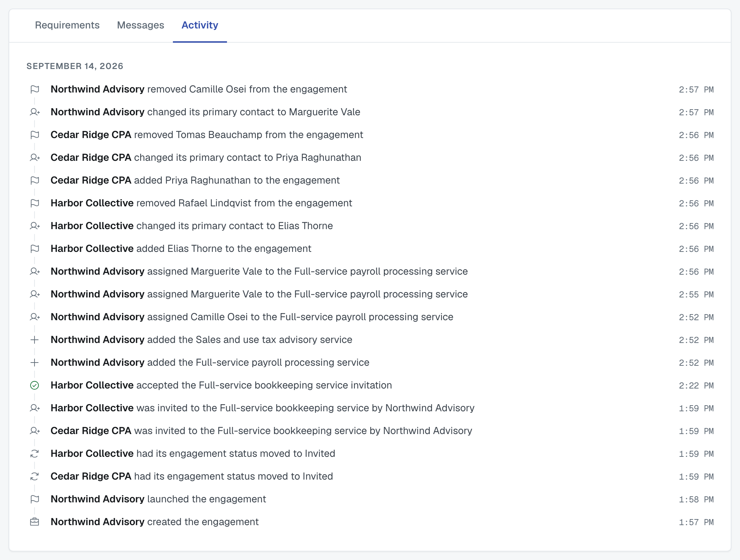Click flag icon beside Rafael Lindqvist removal entry

(x=35, y=203)
